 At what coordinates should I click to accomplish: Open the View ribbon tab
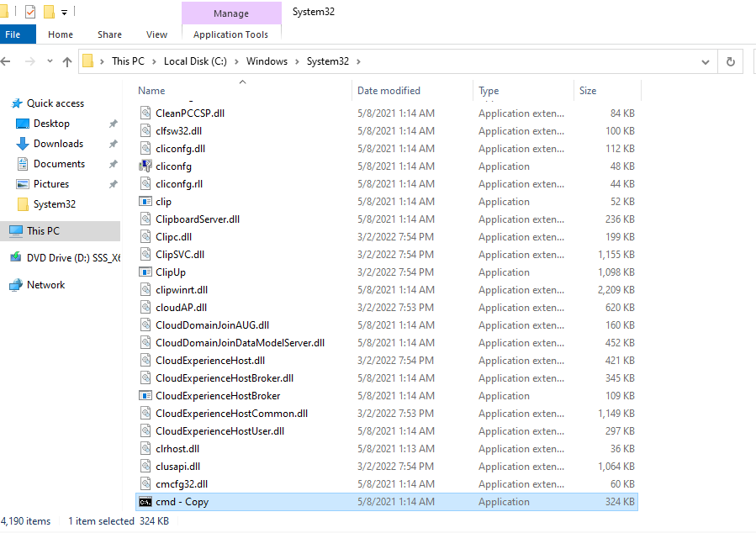point(156,34)
